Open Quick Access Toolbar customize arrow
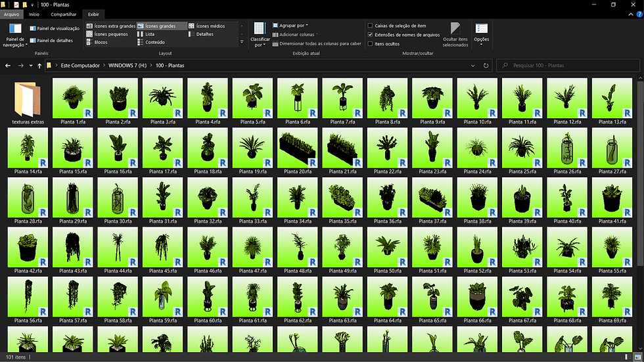Viewport: 644px width, 362px height. click(x=32, y=5)
